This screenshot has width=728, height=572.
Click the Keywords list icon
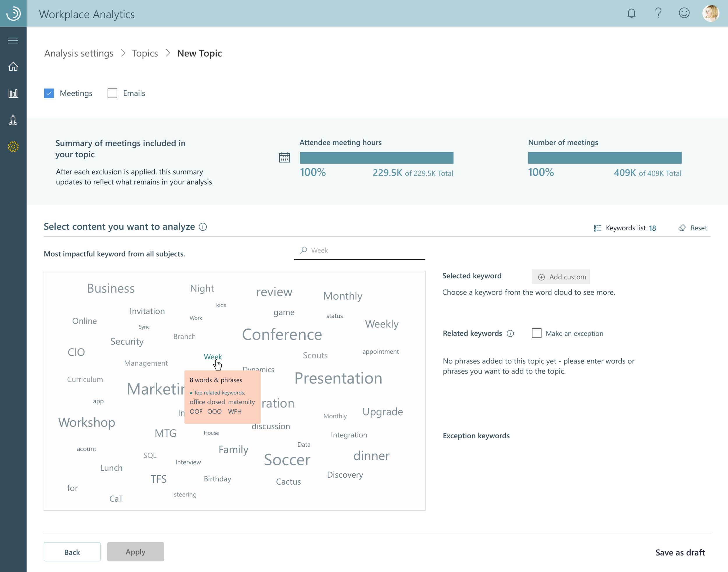(598, 228)
